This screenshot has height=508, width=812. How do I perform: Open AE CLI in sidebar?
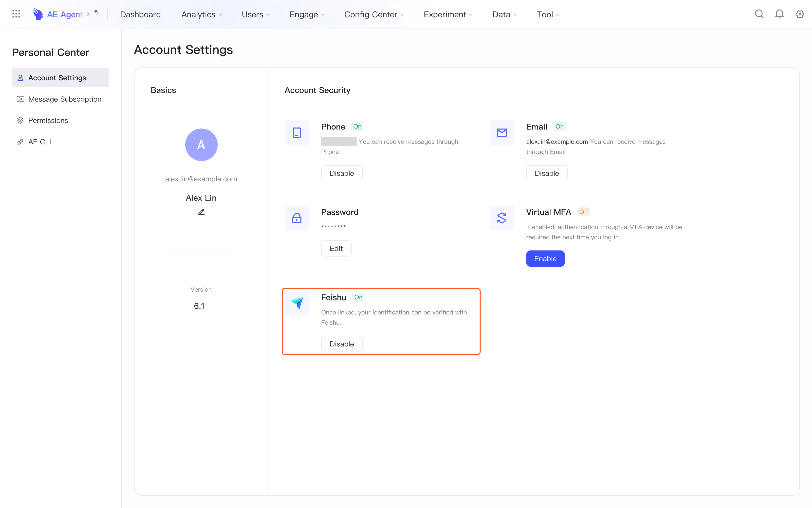pos(61,142)
